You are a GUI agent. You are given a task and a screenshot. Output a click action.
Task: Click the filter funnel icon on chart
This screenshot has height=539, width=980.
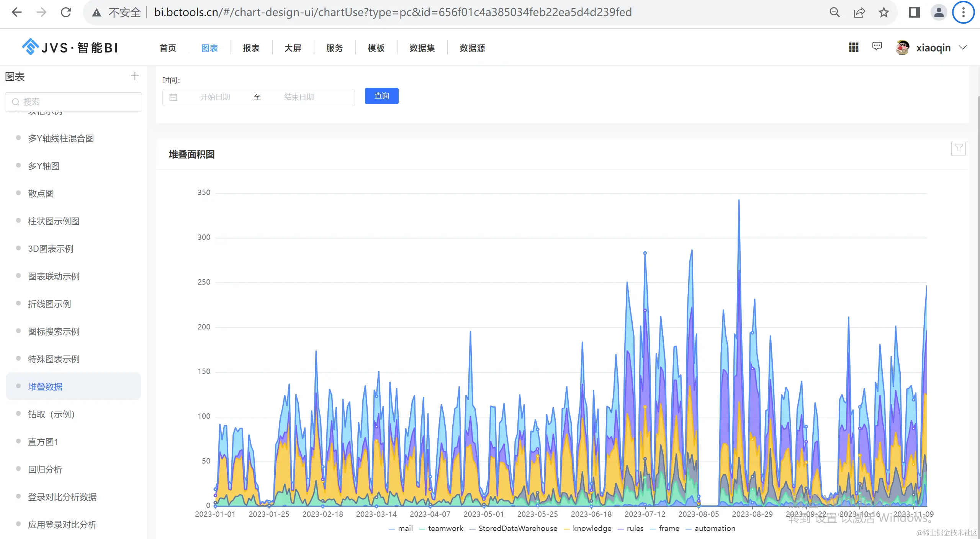click(958, 149)
